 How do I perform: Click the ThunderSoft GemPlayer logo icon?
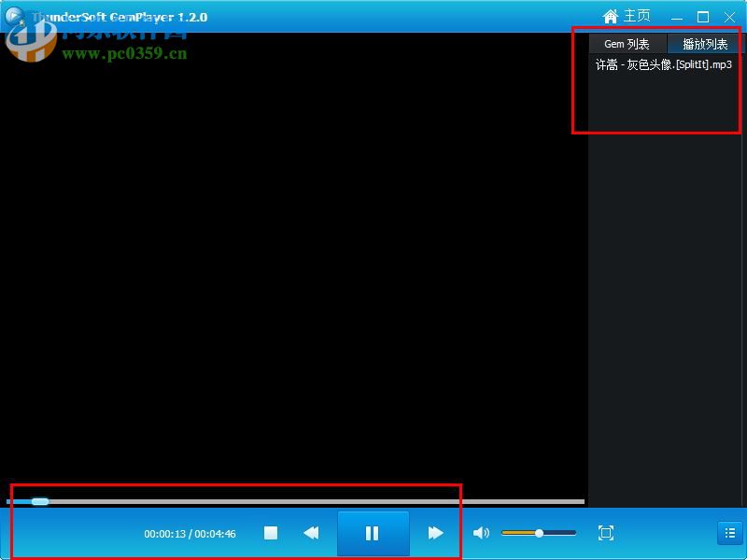pyautogui.click(x=13, y=16)
